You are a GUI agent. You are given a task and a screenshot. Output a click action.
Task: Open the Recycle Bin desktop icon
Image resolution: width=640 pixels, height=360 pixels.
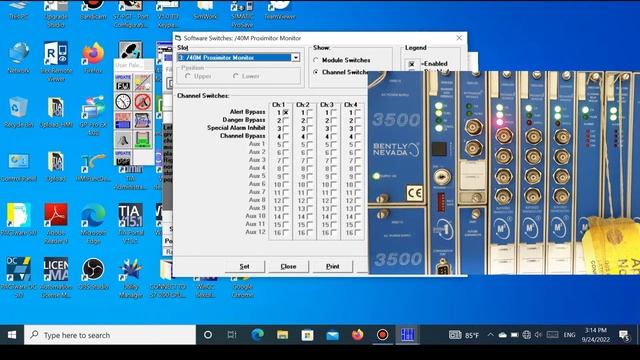[x=19, y=112]
